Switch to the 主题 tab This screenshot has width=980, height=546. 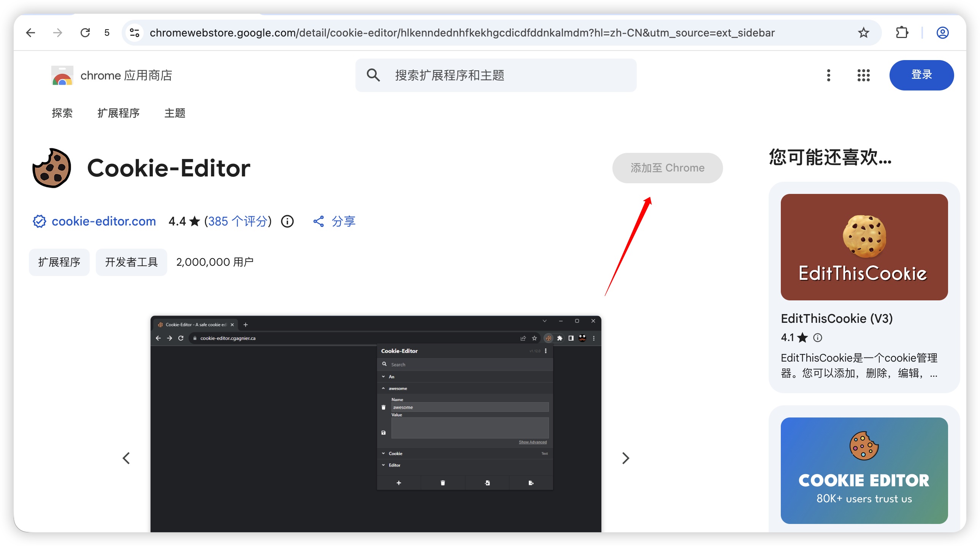(174, 113)
